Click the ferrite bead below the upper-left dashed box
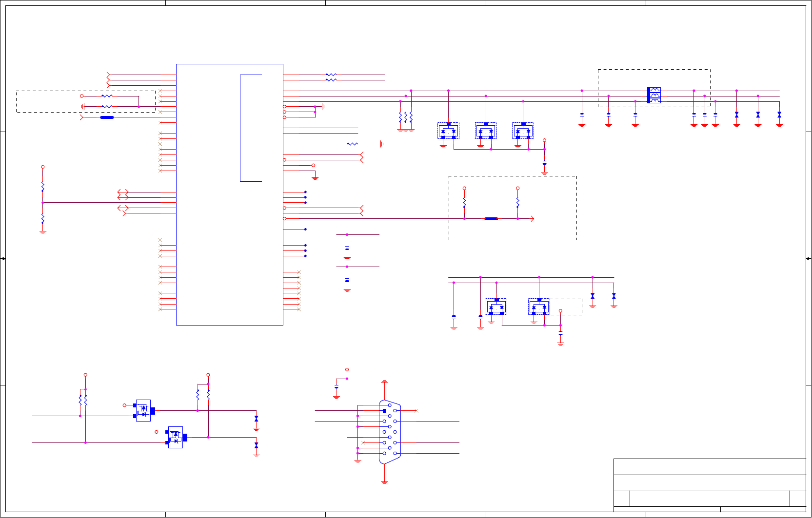Image resolution: width=812 pixels, height=518 pixels. (x=107, y=117)
